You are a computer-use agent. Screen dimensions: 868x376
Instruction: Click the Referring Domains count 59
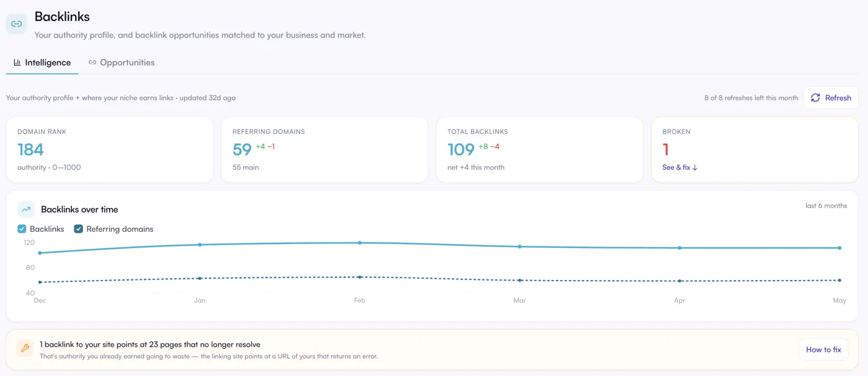pyautogui.click(x=242, y=149)
